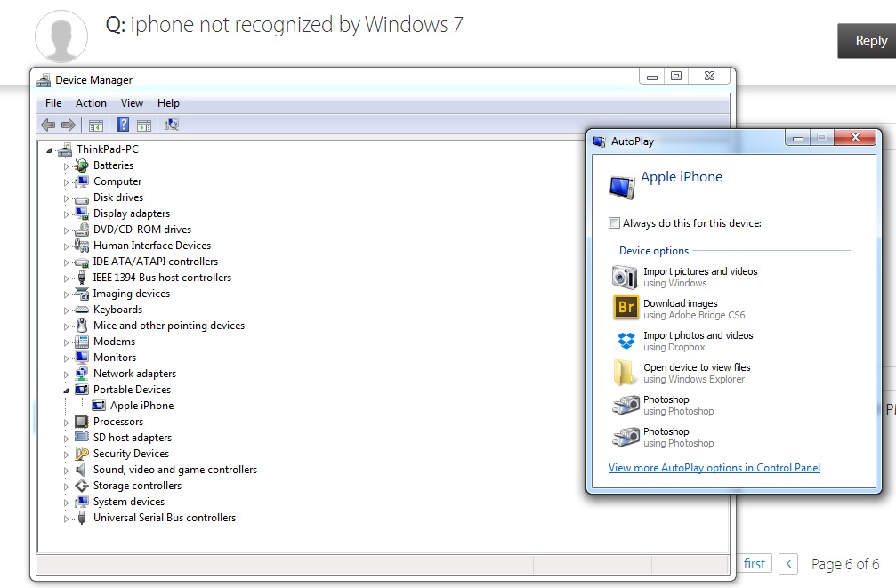Click the Modems category icon
Viewport: 896px width, 588px height.
(x=82, y=341)
